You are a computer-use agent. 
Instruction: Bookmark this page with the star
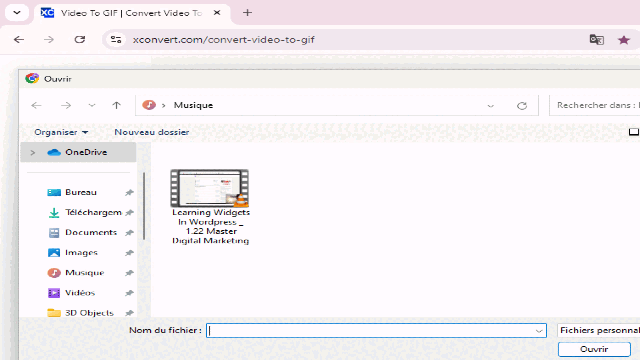click(624, 40)
